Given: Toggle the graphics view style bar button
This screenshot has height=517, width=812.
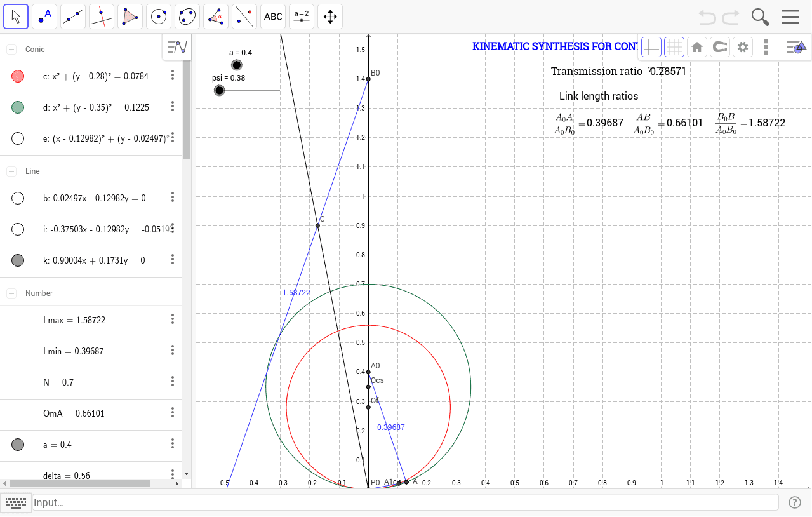Looking at the screenshot, I should [x=796, y=47].
